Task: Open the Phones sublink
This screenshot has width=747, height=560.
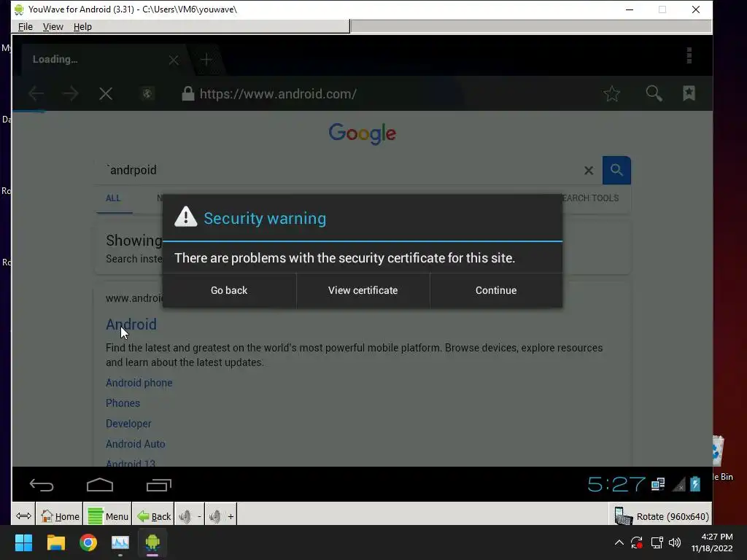Action: pos(123,402)
